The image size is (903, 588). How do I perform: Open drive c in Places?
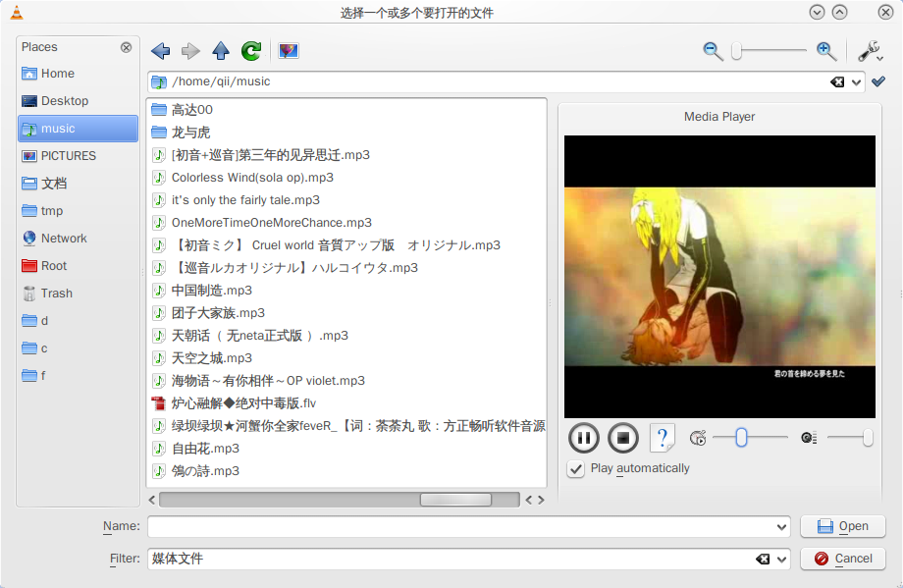78,348
